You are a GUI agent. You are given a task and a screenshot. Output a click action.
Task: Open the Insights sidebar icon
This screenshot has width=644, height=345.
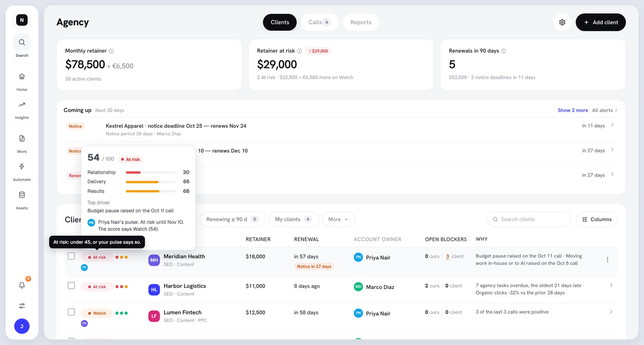[22, 105]
